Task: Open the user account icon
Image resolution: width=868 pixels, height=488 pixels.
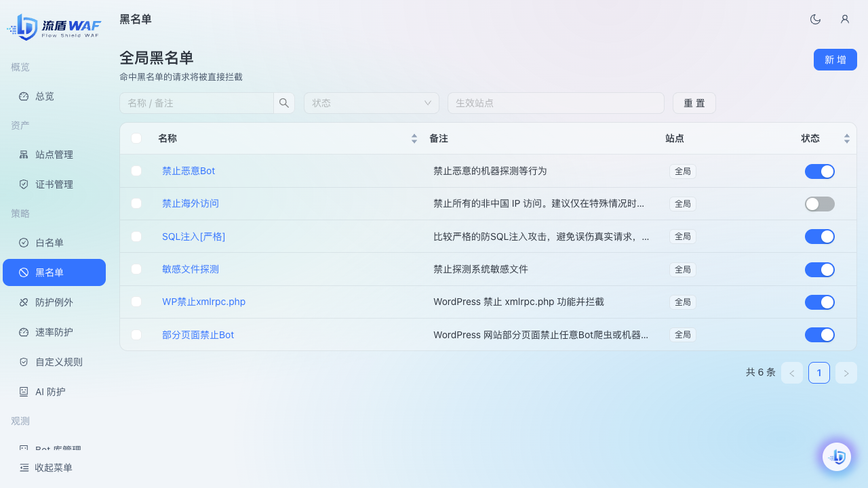Action: click(845, 19)
